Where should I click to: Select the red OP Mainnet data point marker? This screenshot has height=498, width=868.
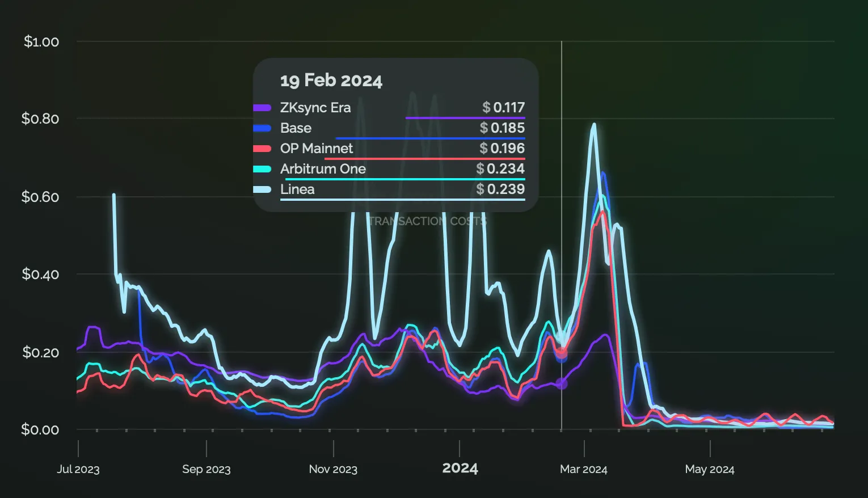point(561,353)
